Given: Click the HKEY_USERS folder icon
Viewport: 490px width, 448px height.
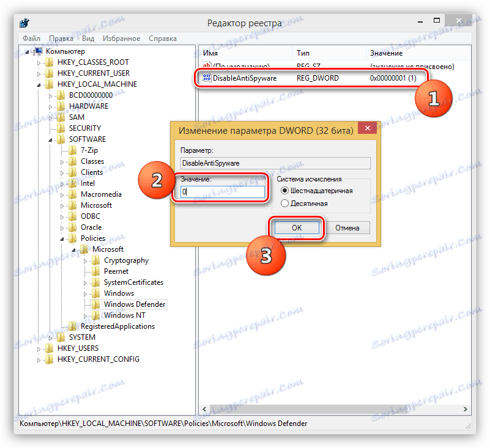Looking at the screenshot, I should click(x=50, y=348).
